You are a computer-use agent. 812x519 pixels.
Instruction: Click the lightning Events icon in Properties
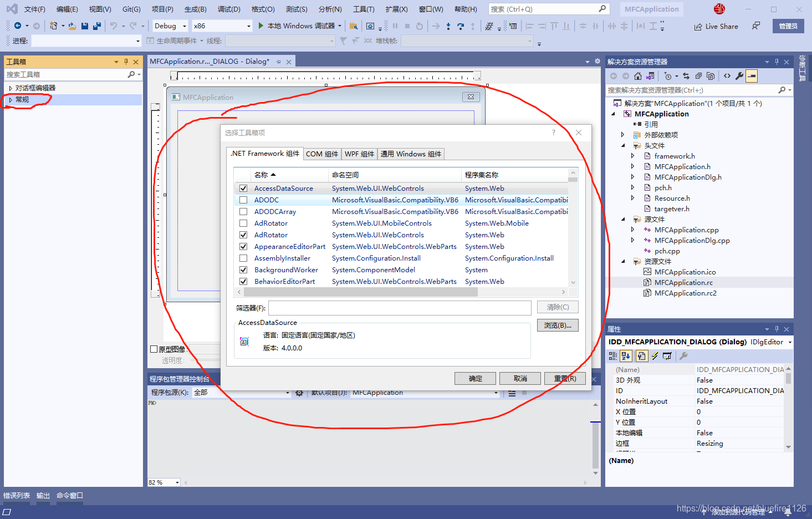(x=655, y=356)
